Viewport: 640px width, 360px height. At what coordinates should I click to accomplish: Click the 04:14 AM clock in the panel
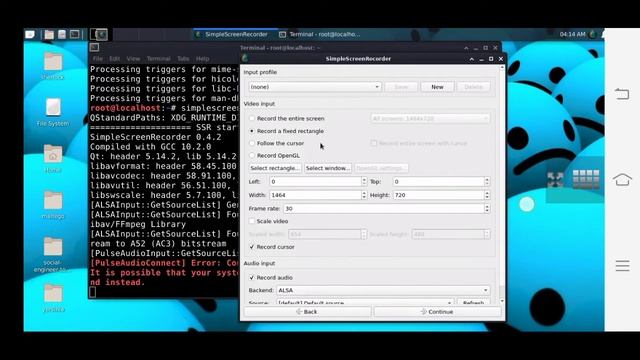tap(572, 34)
